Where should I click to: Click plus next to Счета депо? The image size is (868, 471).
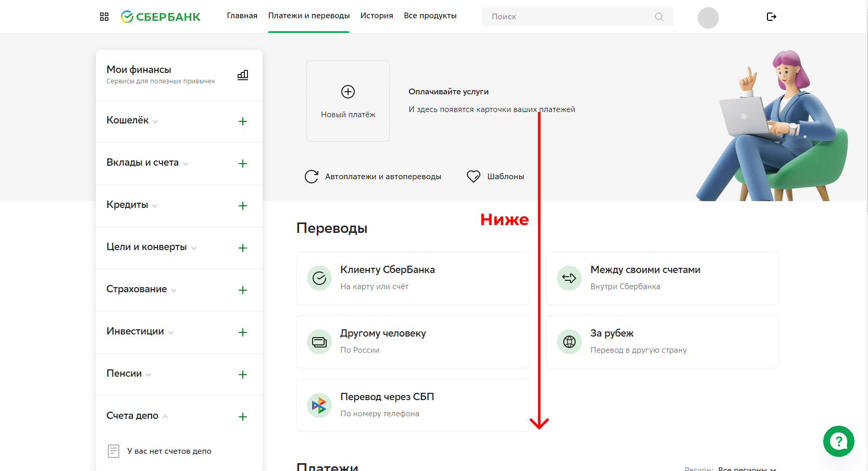point(243,417)
